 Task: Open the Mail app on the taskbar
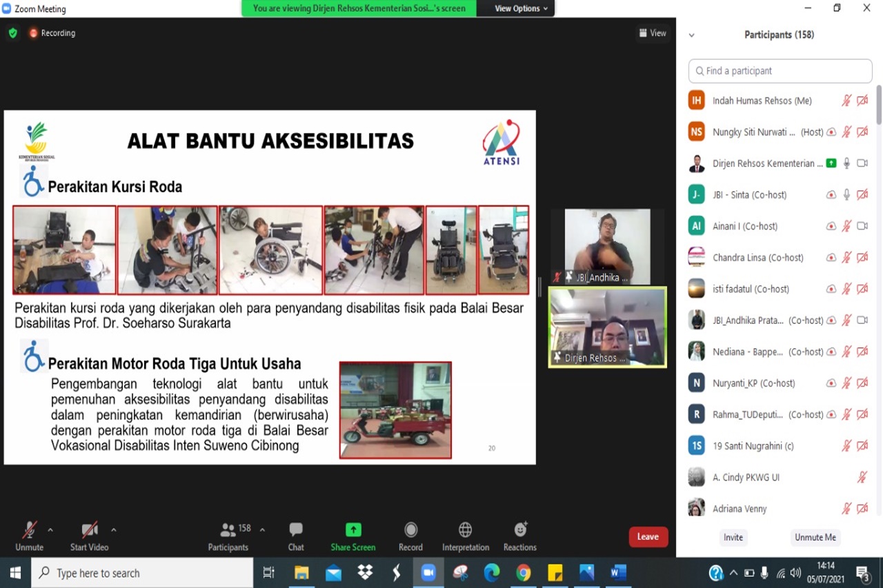point(333,573)
